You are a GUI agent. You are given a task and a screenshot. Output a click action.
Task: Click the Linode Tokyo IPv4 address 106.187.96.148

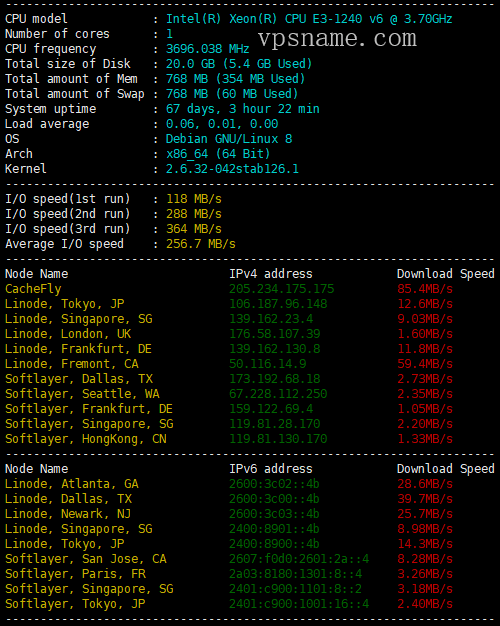click(x=278, y=304)
